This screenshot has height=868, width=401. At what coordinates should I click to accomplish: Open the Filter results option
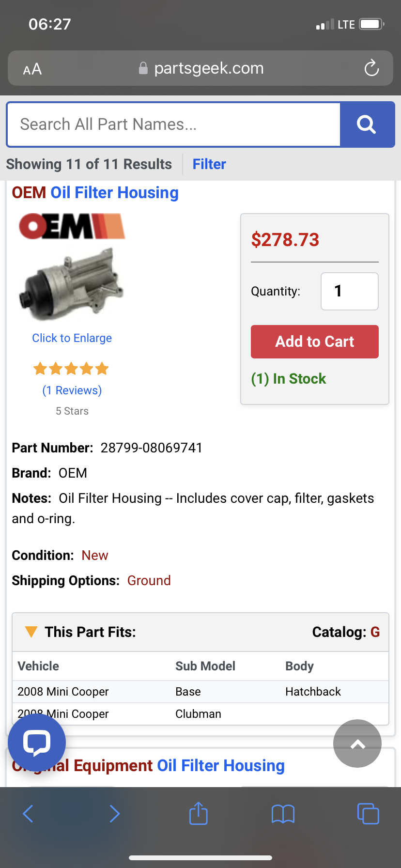pyautogui.click(x=209, y=164)
